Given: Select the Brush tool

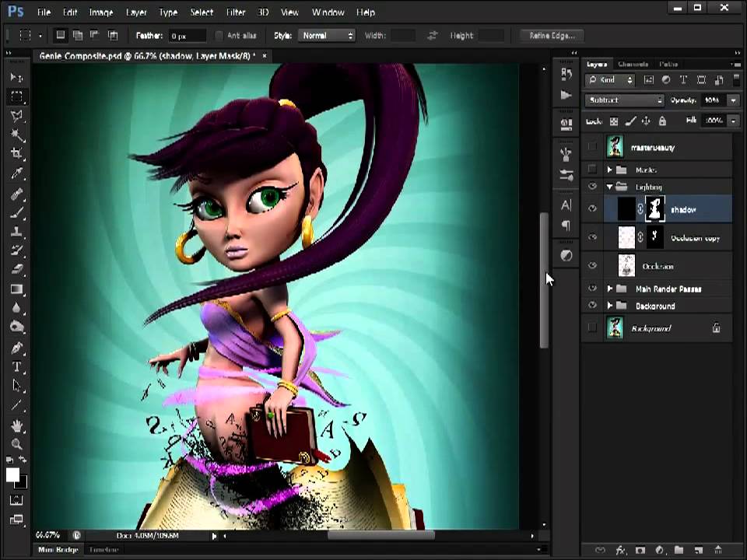Looking at the screenshot, I should click(x=16, y=212).
